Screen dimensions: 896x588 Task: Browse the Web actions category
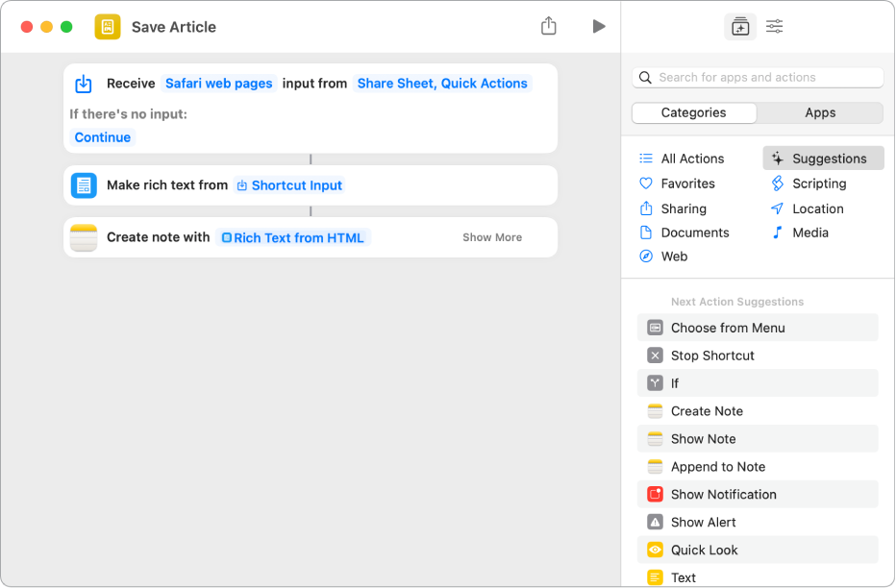(674, 256)
